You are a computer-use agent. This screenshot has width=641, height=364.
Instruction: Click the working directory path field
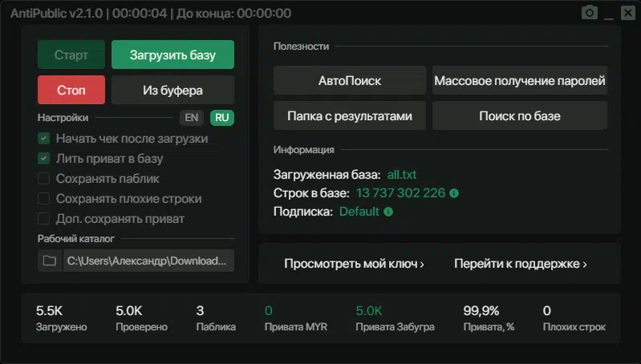coord(148,261)
